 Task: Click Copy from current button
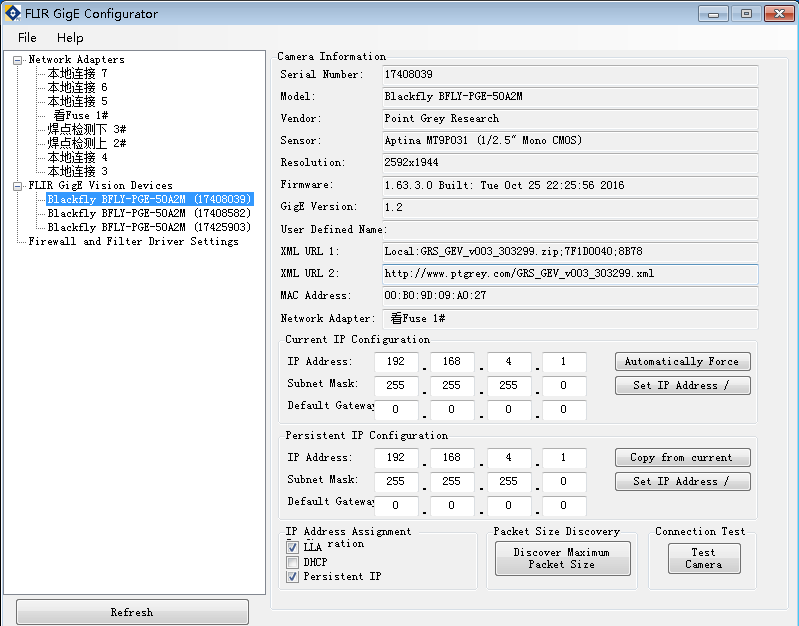(x=682, y=457)
